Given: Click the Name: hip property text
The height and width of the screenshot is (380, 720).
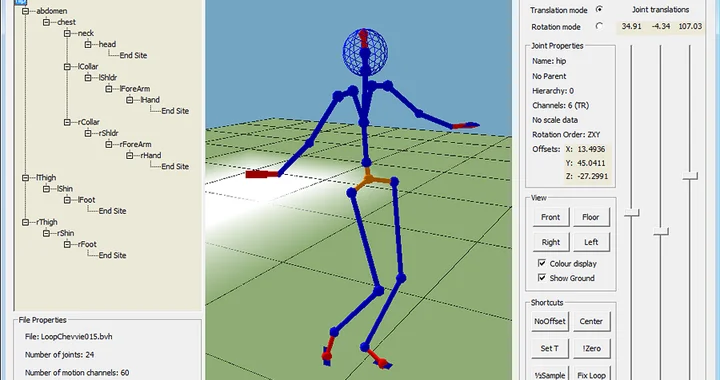Looking at the screenshot, I should 549,61.
